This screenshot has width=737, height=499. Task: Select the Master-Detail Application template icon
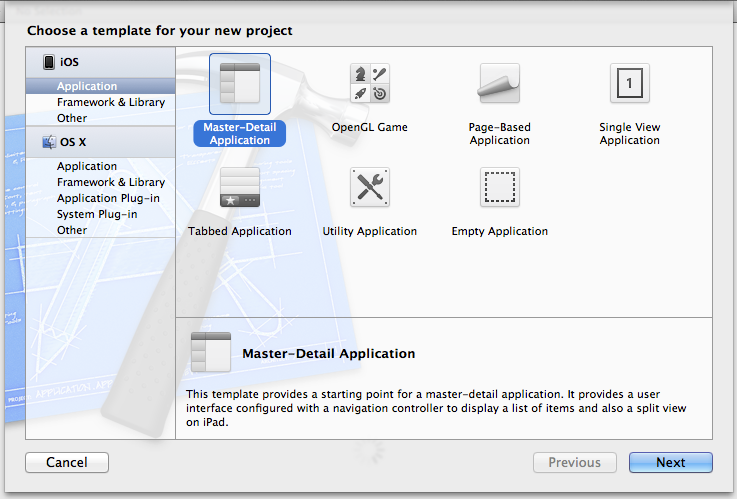(x=240, y=84)
